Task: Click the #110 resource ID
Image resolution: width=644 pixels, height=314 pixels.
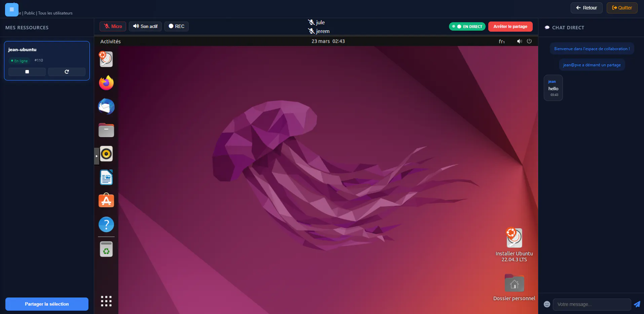Action: pos(39,60)
